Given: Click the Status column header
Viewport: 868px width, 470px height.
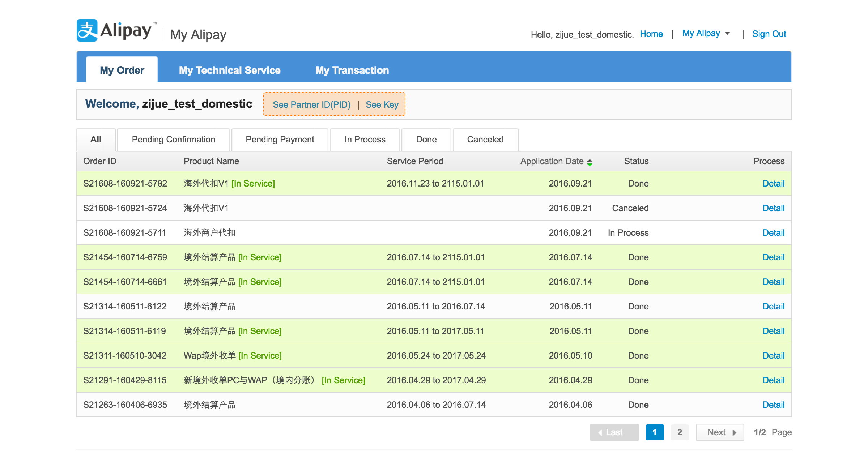Looking at the screenshot, I should pyautogui.click(x=636, y=161).
